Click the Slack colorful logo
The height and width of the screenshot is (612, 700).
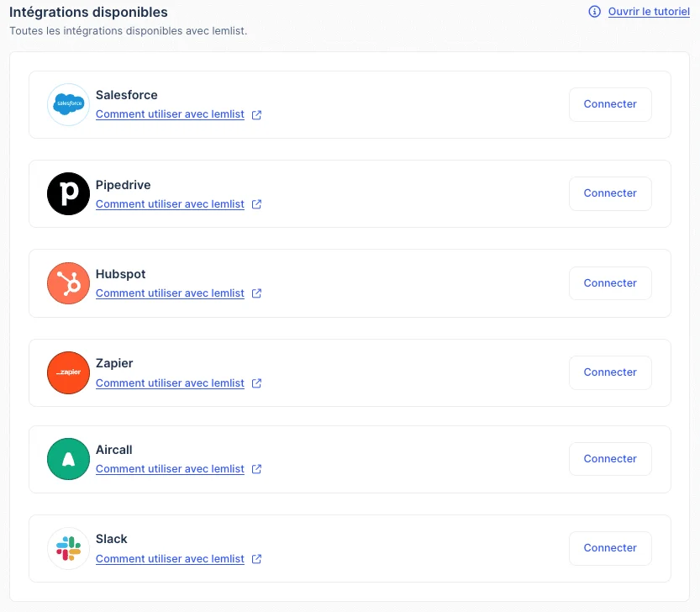pyautogui.click(x=68, y=548)
